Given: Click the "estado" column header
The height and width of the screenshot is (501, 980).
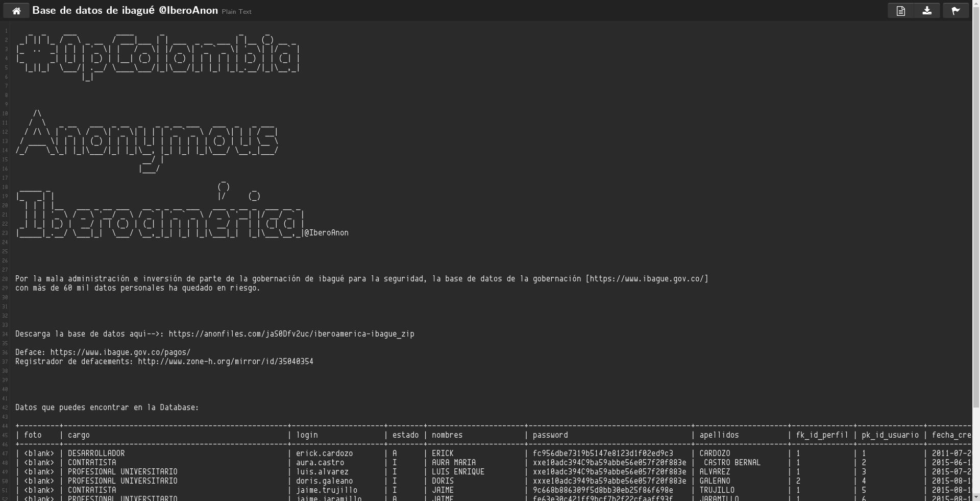Looking at the screenshot, I should 406,435.
